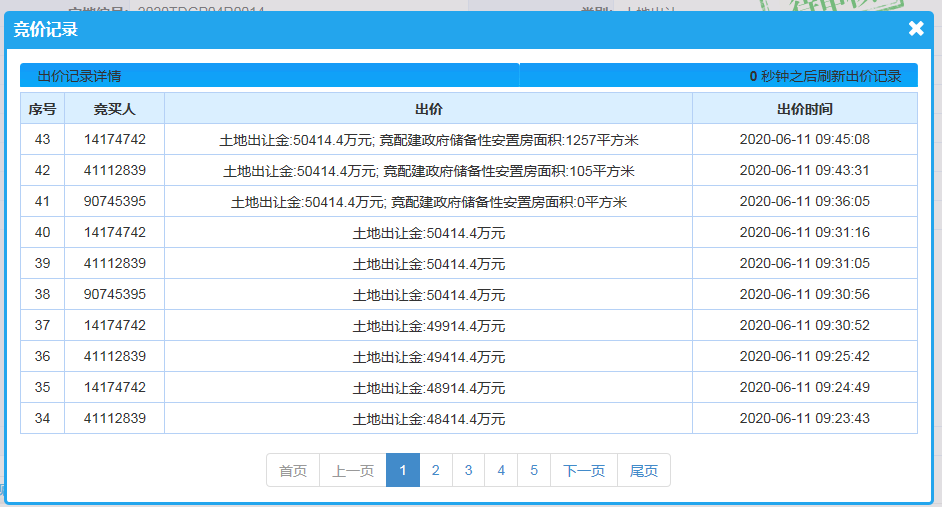Click the 49914.4万元 bid entry
942x507 pixels.
428,326
